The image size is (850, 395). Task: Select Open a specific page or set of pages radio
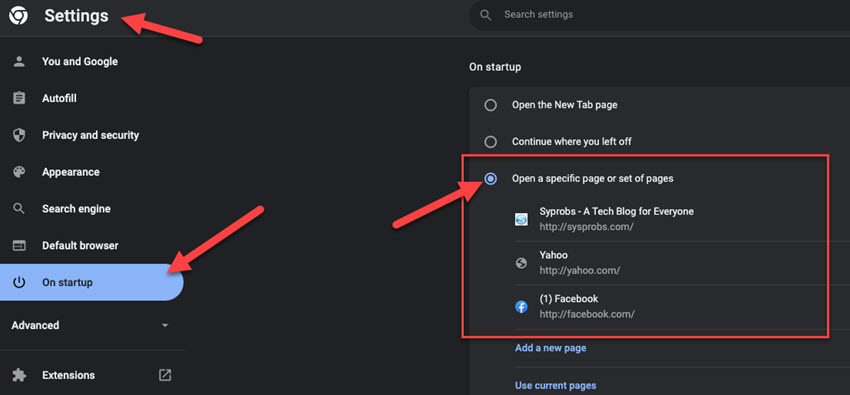click(491, 178)
